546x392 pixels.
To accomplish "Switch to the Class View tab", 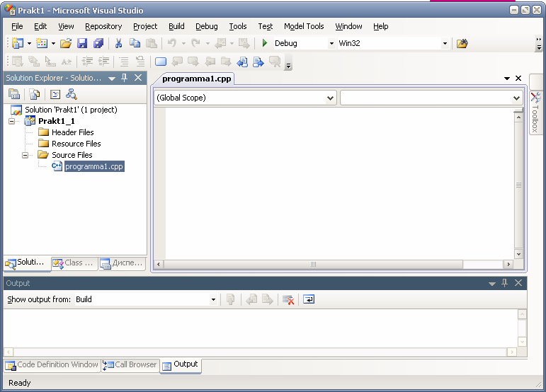I will coord(74,263).
